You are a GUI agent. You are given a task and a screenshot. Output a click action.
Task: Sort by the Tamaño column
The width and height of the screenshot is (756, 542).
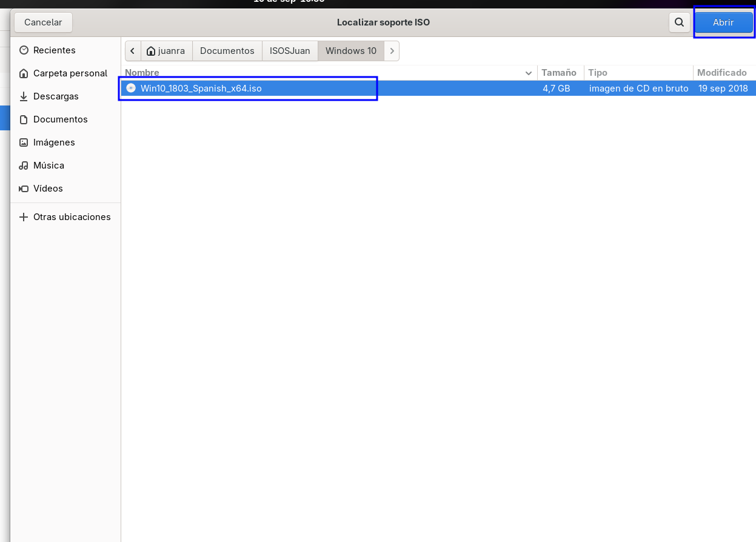[560, 73]
